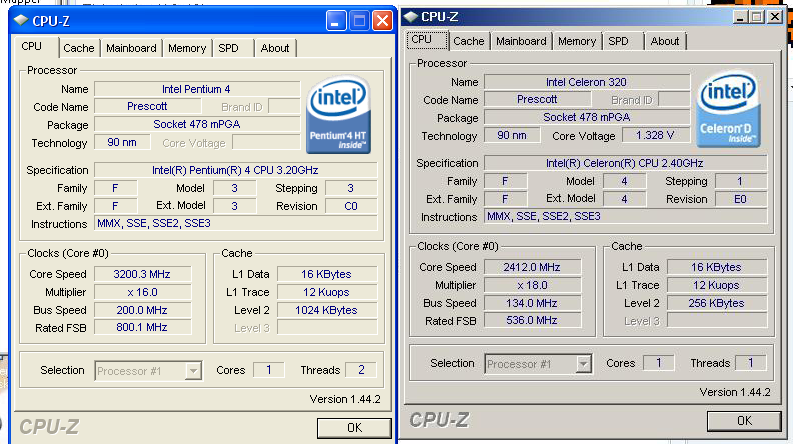Select the SPD tab in the left window

pyautogui.click(x=229, y=48)
